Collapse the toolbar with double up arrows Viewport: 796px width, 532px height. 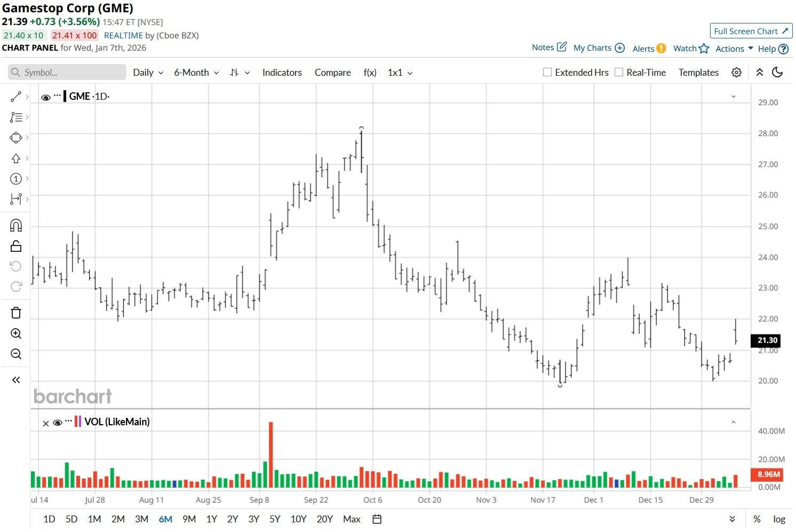[x=759, y=73]
